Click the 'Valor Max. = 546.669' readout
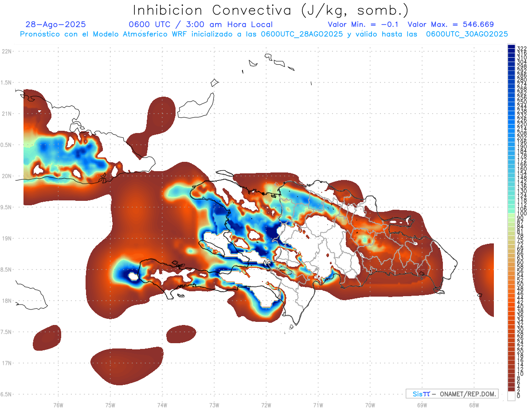Viewport: 532px width, 411px height. (x=450, y=24)
